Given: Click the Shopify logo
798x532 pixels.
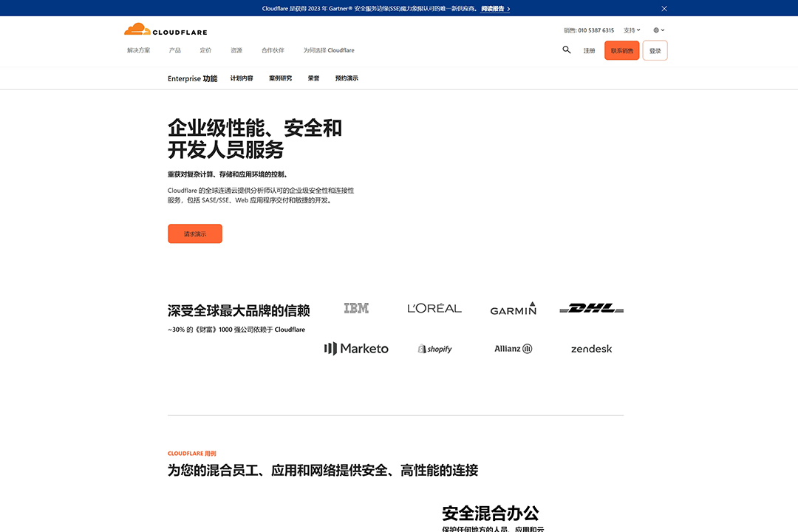Looking at the screenshot, I should point(434,349).
